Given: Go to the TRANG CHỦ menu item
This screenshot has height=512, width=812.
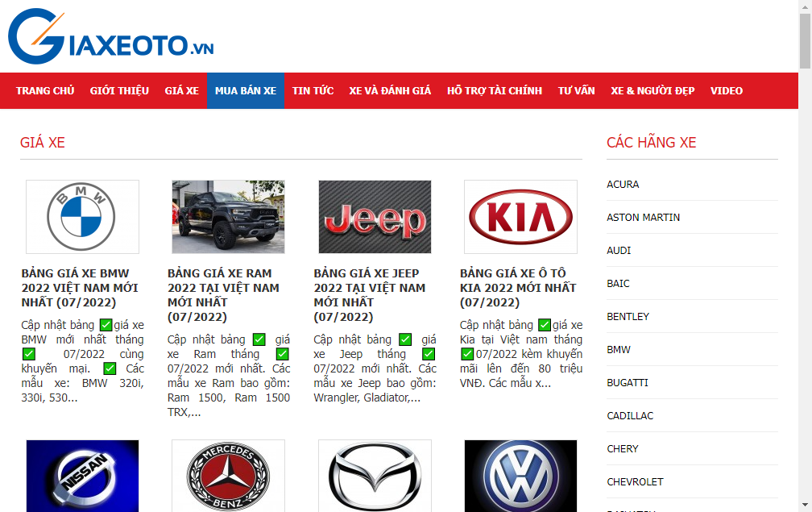Looking at the screenshot, I should 45,90.
